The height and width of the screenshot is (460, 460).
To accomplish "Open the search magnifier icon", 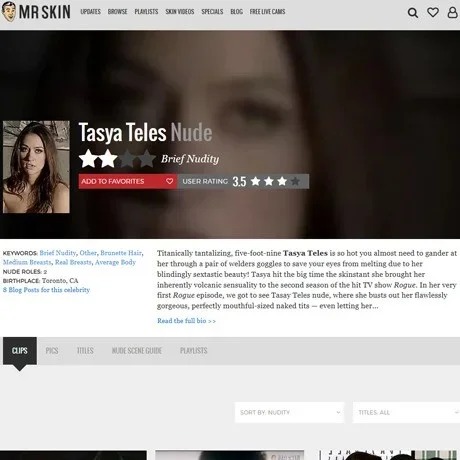I will pos(413,13).
